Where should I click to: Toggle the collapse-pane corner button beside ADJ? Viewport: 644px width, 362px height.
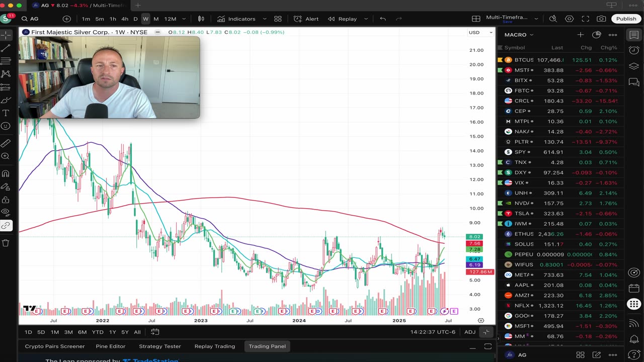tap(486, 332)
